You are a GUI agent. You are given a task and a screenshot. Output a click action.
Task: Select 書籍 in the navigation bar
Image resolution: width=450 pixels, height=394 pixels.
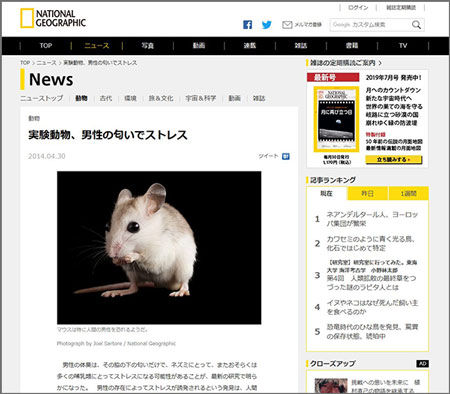point(352,46)
